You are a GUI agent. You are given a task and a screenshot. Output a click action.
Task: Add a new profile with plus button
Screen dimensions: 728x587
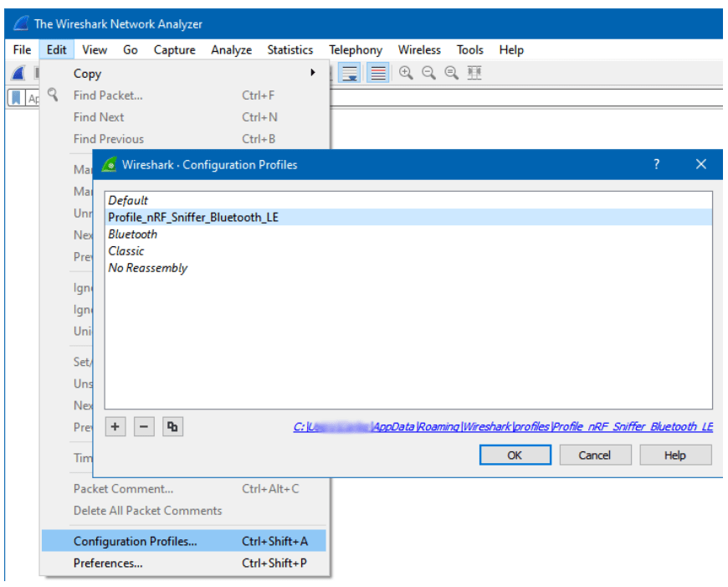coord(115,426)
